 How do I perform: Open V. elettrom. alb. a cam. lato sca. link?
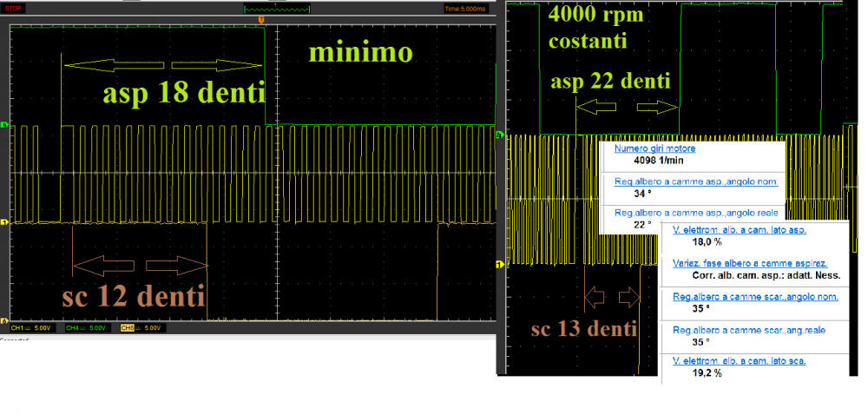(740, 361)
